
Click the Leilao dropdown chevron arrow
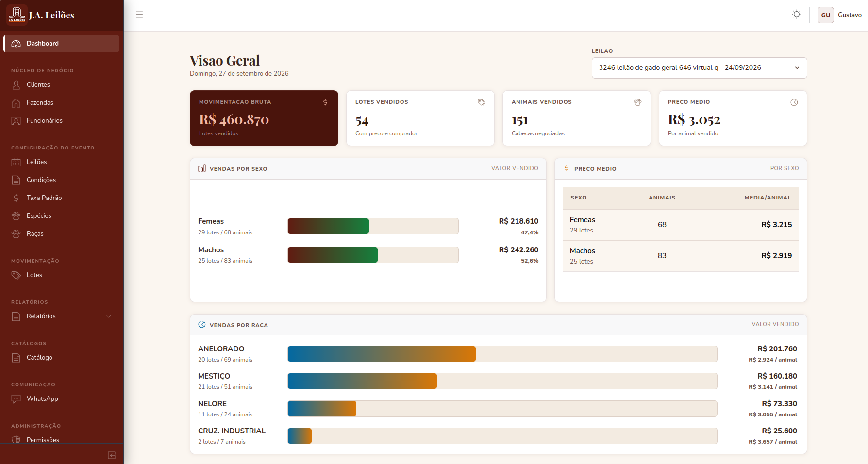(x=797, y=68)
